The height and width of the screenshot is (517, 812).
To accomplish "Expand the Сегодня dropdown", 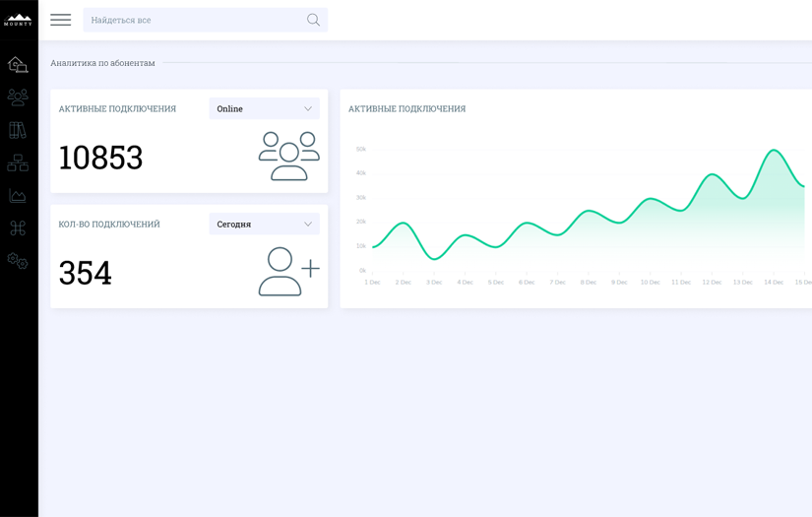I will coord(264,225).
